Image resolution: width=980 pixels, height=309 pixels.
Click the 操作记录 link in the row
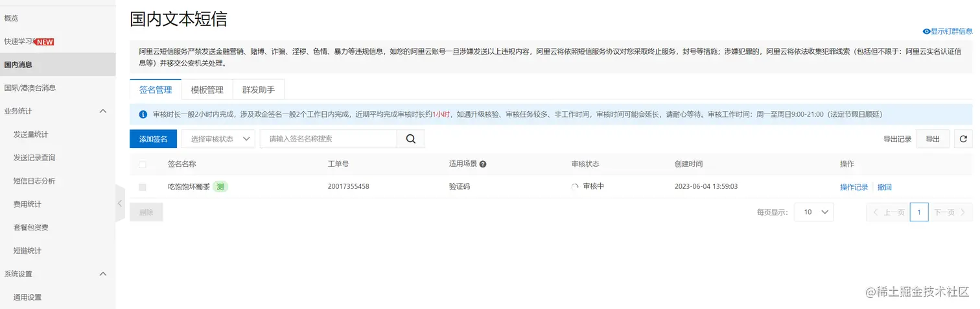pos(854,187)
